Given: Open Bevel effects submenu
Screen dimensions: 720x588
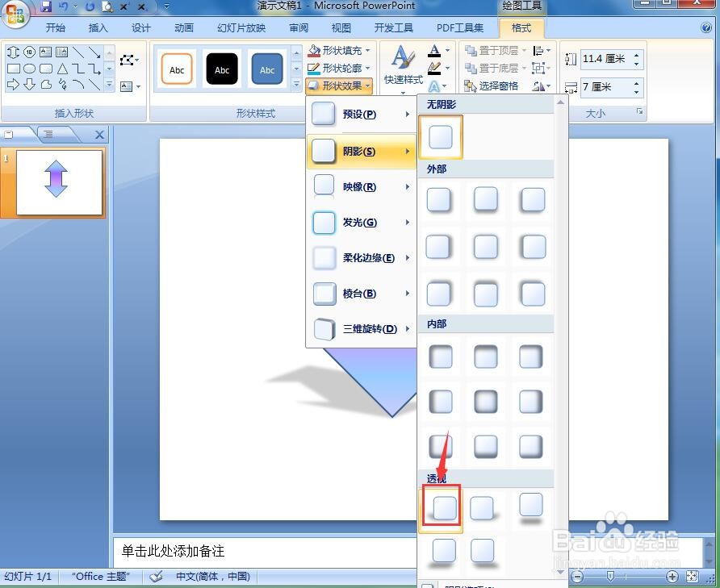Looking at the screenshot, I should click(361, 294).
